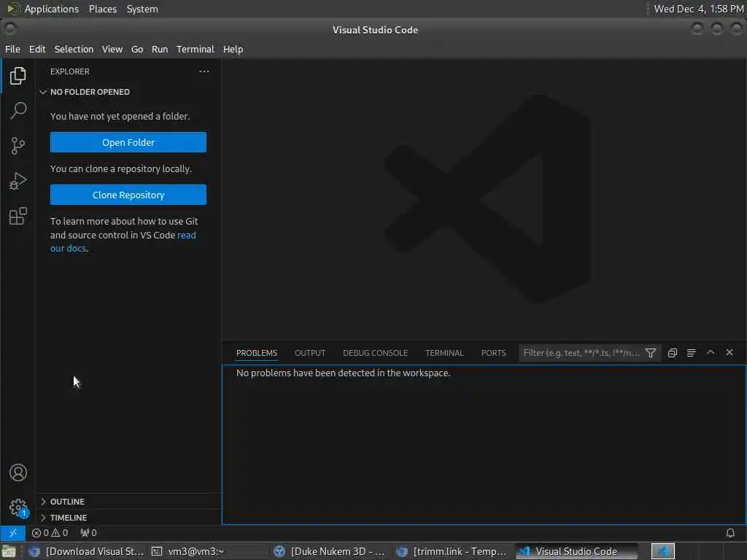747x560 pixels.
Task: Open the Places menu in top panel
Action: coord(103,9)
